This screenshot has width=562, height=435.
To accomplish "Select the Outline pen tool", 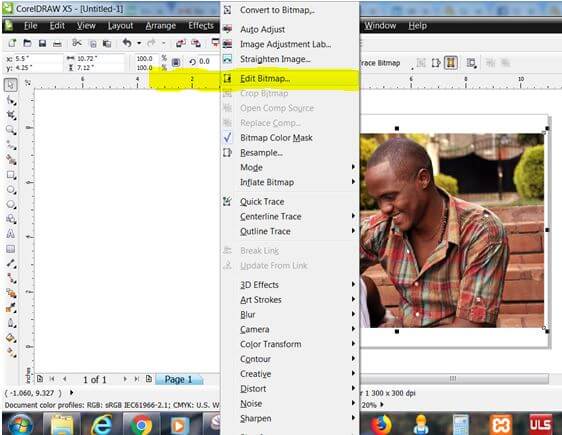I will (x=11, y=323).
